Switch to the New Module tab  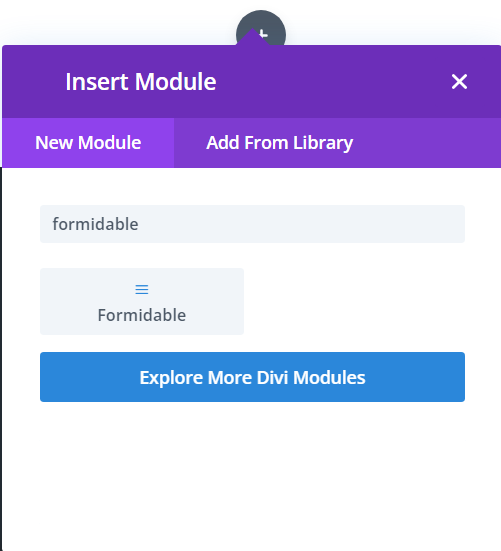tap(88, 143)
